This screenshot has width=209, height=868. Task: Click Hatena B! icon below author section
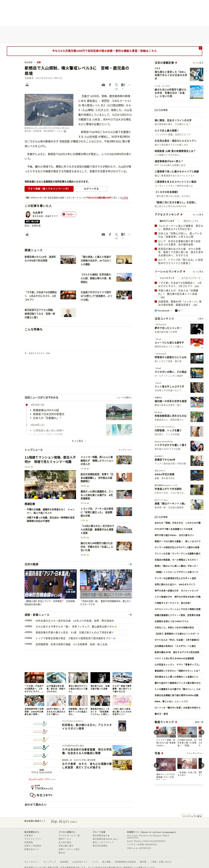point(123,235)
